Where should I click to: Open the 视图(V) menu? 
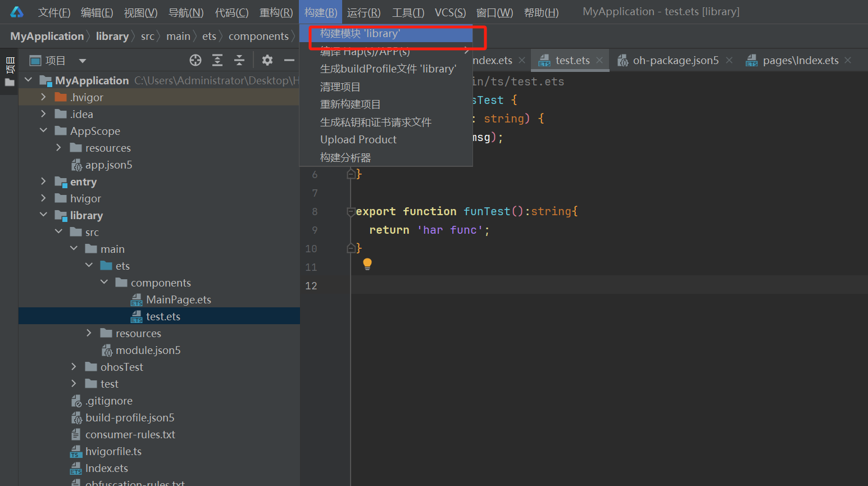(140, 12)
